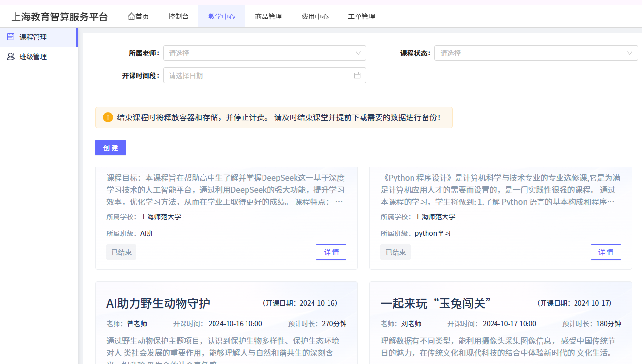Image resolution: width=642 pixels, height=364 pixels.
Task: Open the AI助力野生动物守护 course card
Action: [x=158, y=303]
